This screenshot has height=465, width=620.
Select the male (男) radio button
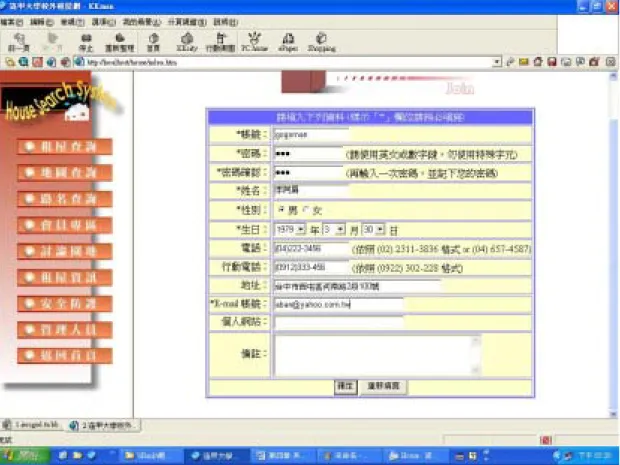click(281, 209)
